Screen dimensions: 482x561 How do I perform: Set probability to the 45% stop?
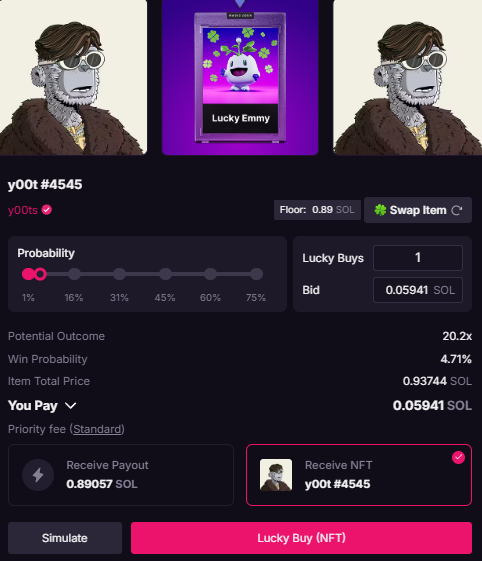pyautogui.click(x=165, y=274)
